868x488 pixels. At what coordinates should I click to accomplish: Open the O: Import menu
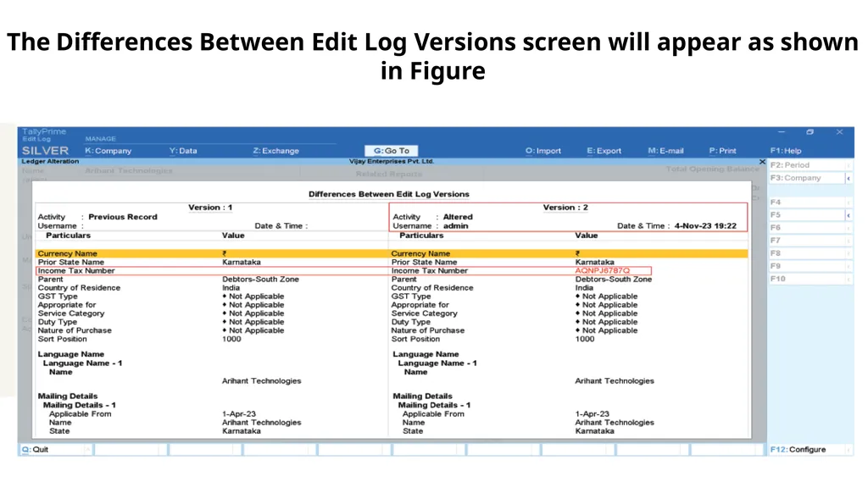(543, 151)
